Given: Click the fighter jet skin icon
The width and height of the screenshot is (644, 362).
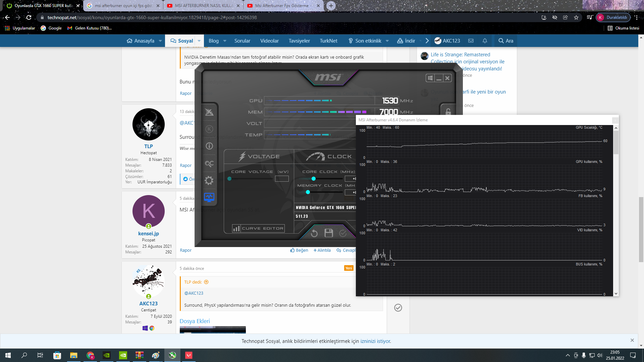Looking at the screenshot, I should point(209,112).
